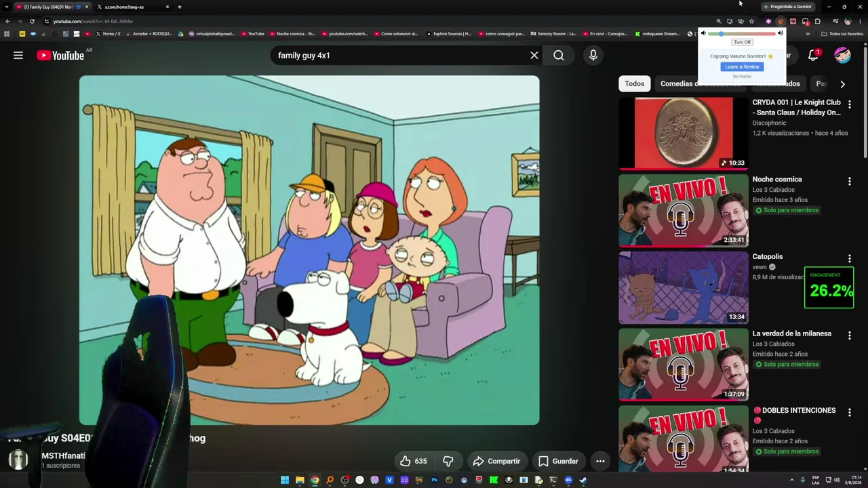The height and width of the screenshot is (488, 868).
Task: Visit the Discophonic channel link
Action: pyautogui.click(x=769, y=123)
